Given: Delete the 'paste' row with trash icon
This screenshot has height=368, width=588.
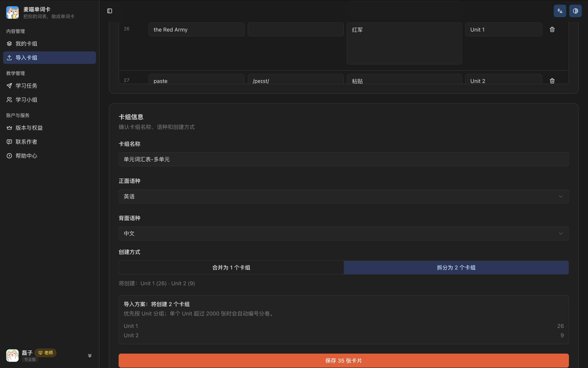Looking at the screenshot, I should click(552, 81).
